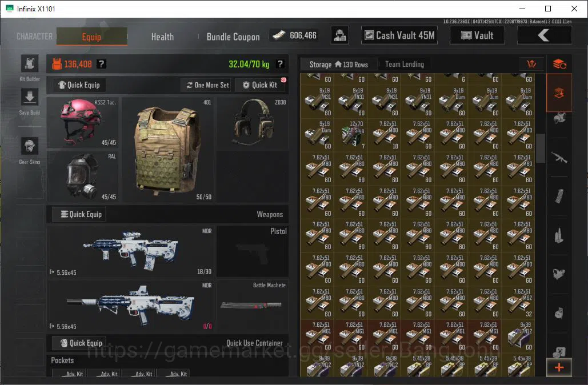Select the armor gear category filter icon
The image size is (588, 385).
[559, 119]
